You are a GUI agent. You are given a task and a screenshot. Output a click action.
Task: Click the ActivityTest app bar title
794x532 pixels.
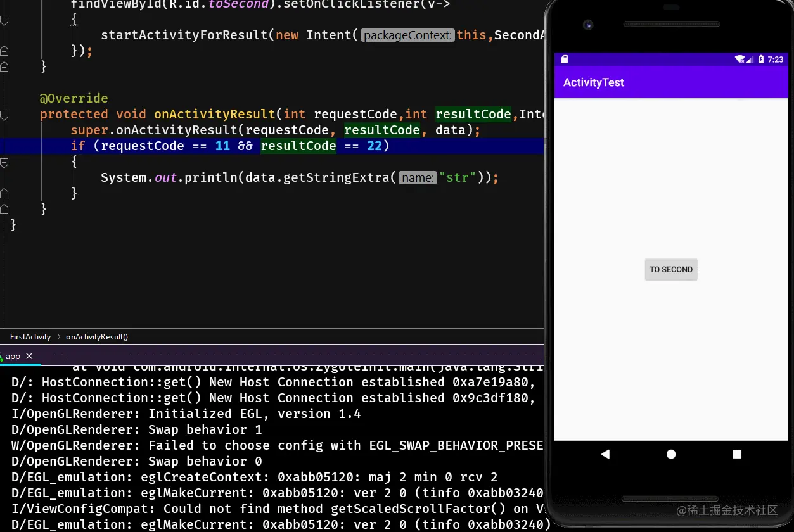coord(594,82)
